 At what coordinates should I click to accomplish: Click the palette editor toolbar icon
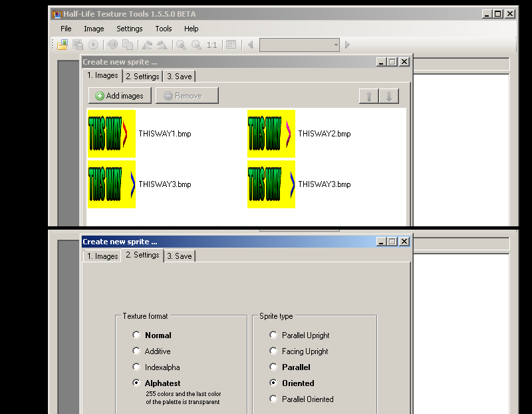click(112, 45)
